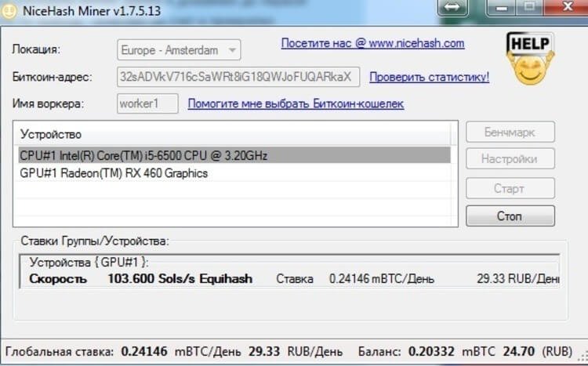Open the www.nicehash.com visit link

372,43
